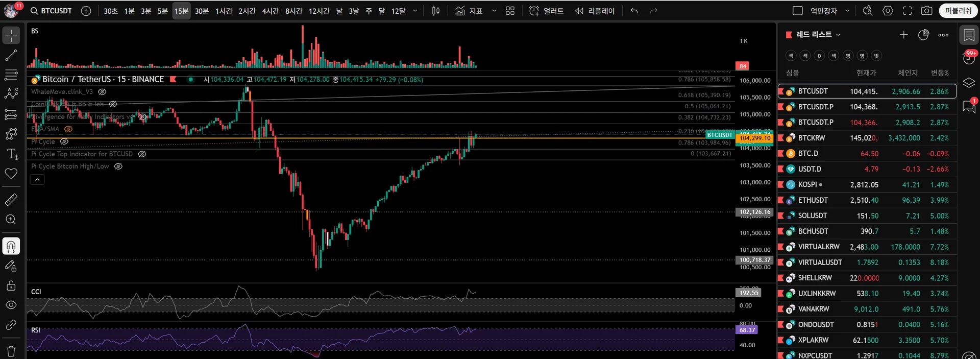
Task: Remove objects with the trash icon
Action: (x=11, y=351)
